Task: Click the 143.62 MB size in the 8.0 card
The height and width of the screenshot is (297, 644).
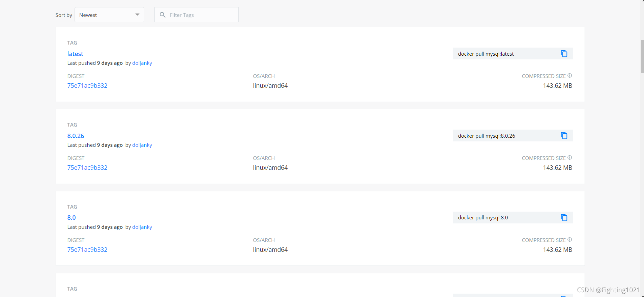Action: click(558, 250)
